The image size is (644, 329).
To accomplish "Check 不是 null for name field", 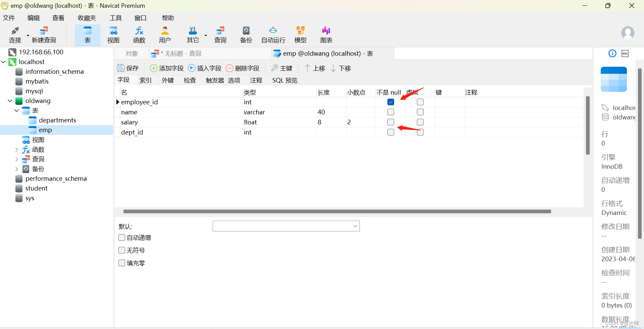I will point(391,112).
